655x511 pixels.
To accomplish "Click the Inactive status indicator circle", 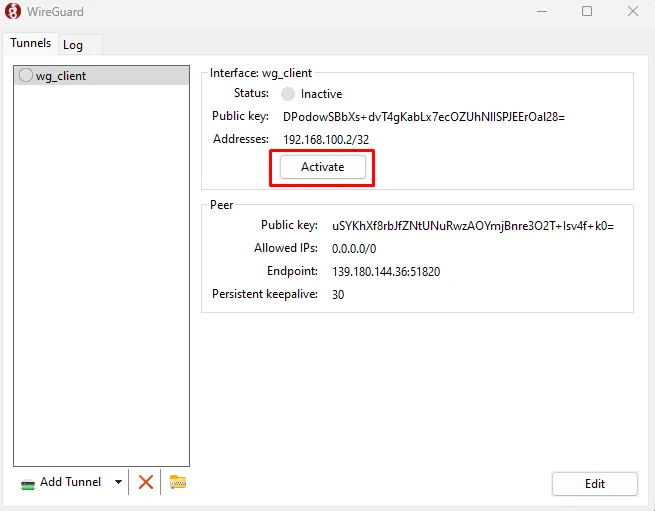I will click(x=287, y=94).
